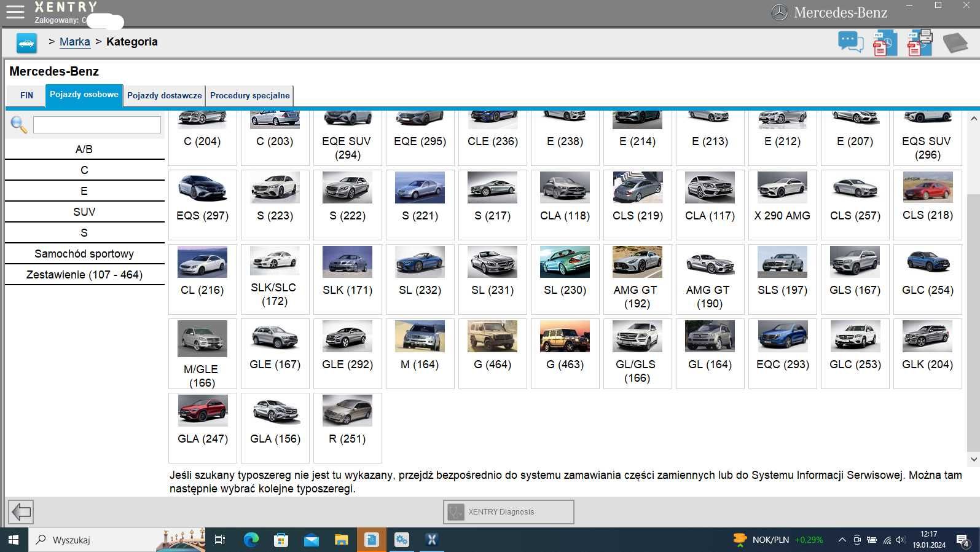Filter by E category
980x552 pixels.
click(x=84, y=191)
